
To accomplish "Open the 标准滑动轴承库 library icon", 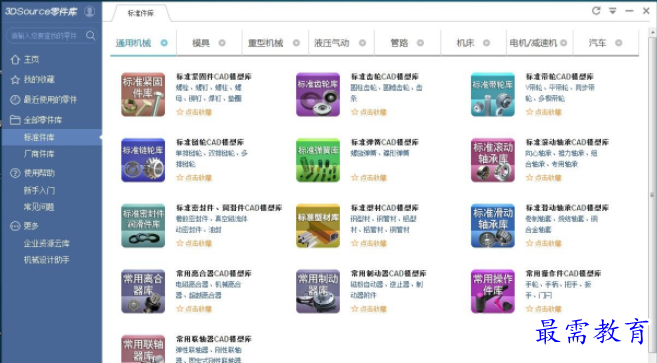I will point(493,226).
